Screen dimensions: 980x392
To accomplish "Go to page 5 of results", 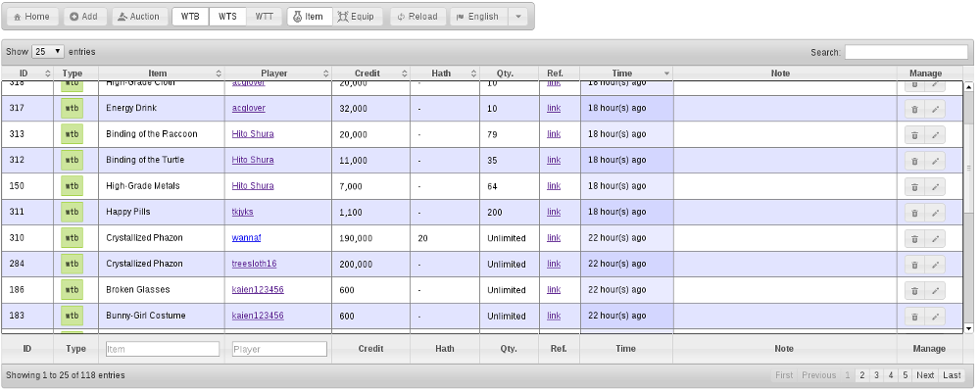I will click(905, 375).
